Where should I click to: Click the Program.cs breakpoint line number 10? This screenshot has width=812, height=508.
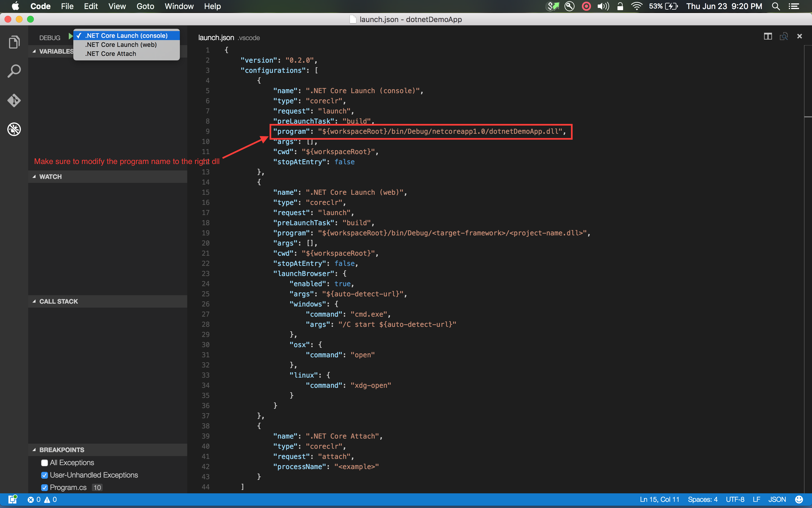click(x=97, y=488)
